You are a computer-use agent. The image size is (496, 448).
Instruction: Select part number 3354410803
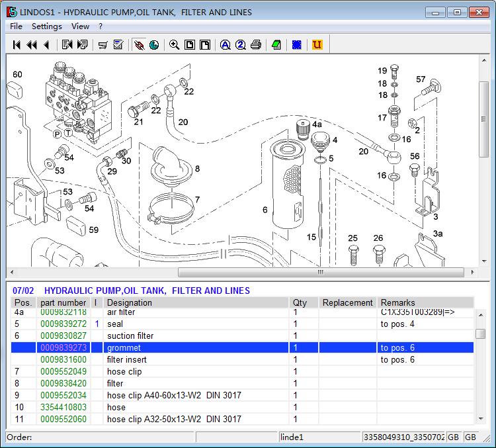point(63,407)
